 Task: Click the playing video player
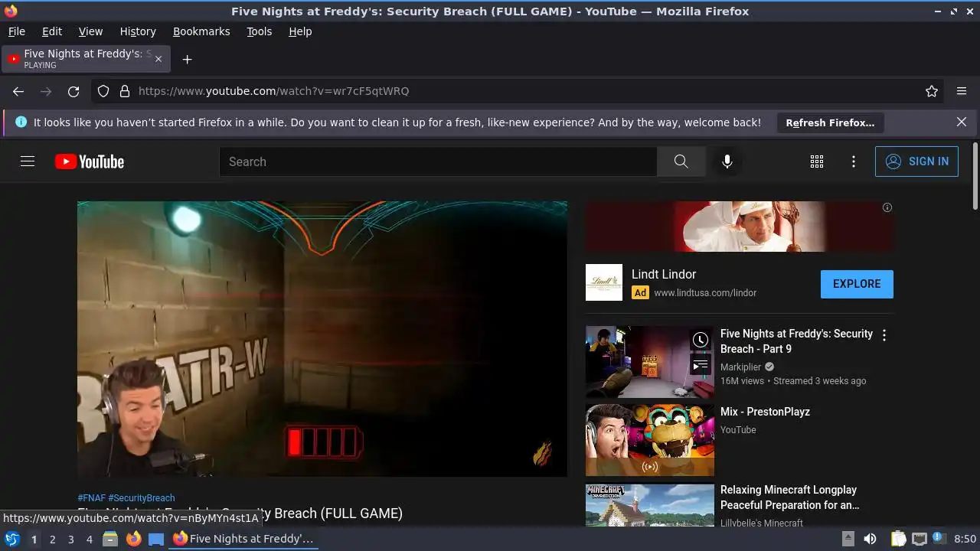click(x=322, y=339)
